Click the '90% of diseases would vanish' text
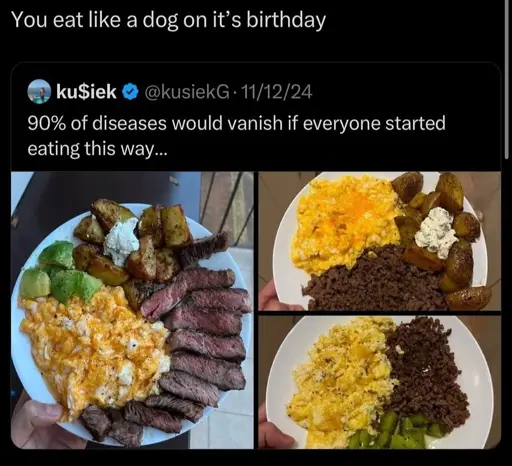Image resolution: width=512 pixels, height=466 pixels. coord(236,123)
